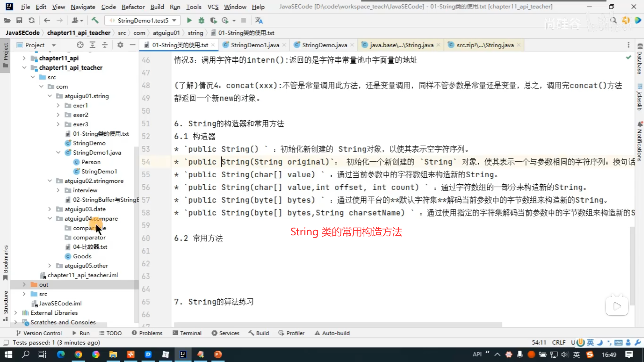Click the Synchronize reload icon

click(x=32, y=20)
